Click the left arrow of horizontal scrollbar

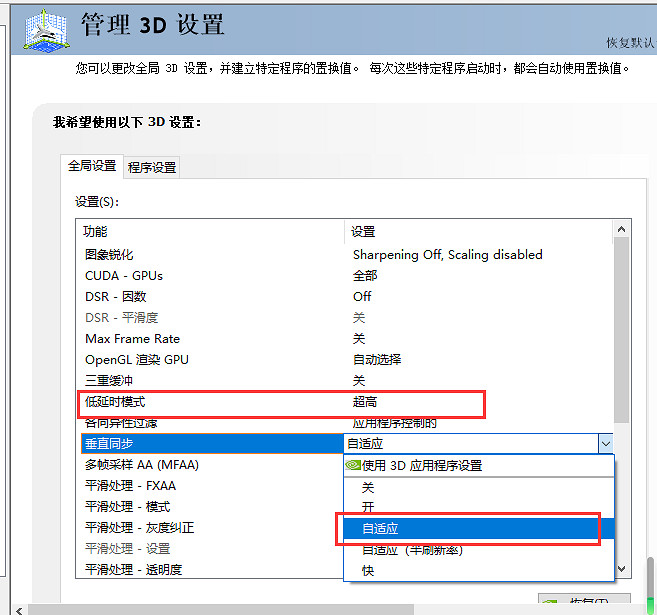tap(19, 610)
